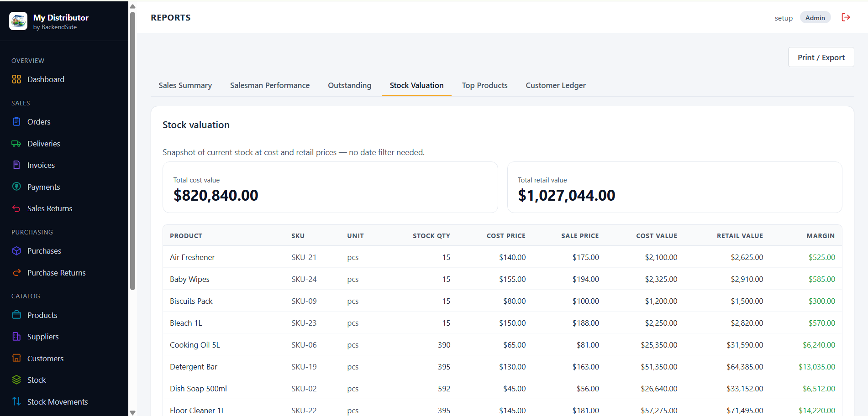The height and width of the screenshot is (416, 868).
Task: Open the Dashboard link in sidebar
Action: (46, 79)
